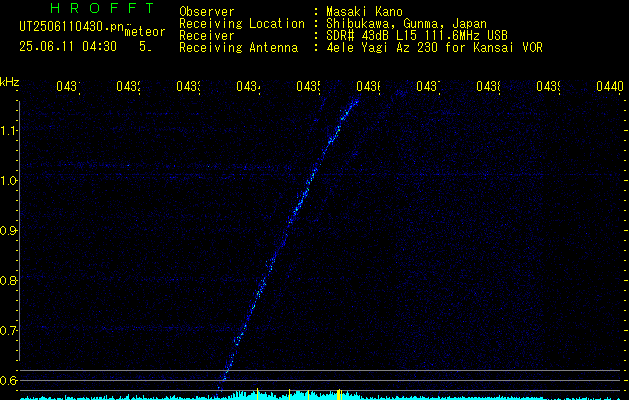Click the 0437 time axis marker
Image resolution: width=629 pixels, height=400 pixels.
(x=428, y=86)
